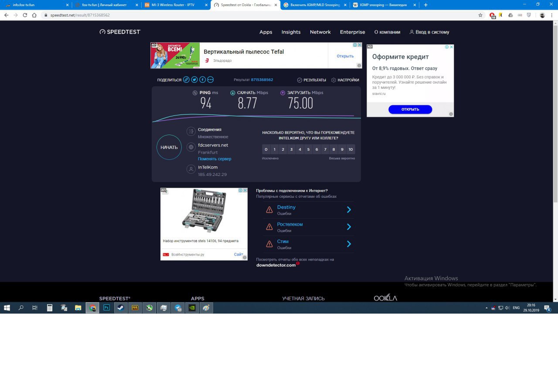Open Apps in Speedtest navigation
The width and height of the screenshot is (558, 392).
click(x=266, y=32)
